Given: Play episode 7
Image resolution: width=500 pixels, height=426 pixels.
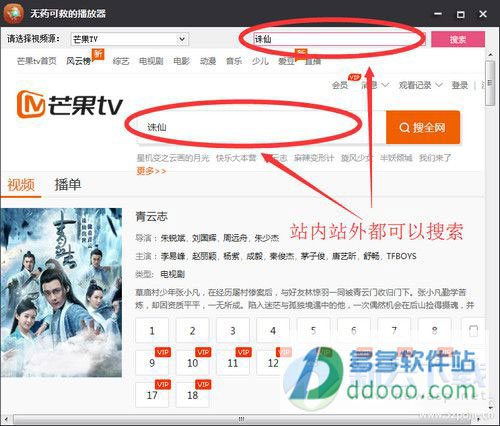Looking at the screenshot, I should tap(394, 330).
